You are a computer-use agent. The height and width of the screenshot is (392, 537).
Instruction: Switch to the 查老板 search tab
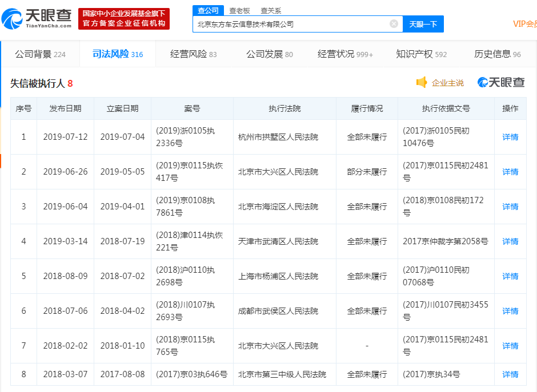(239, 11)
